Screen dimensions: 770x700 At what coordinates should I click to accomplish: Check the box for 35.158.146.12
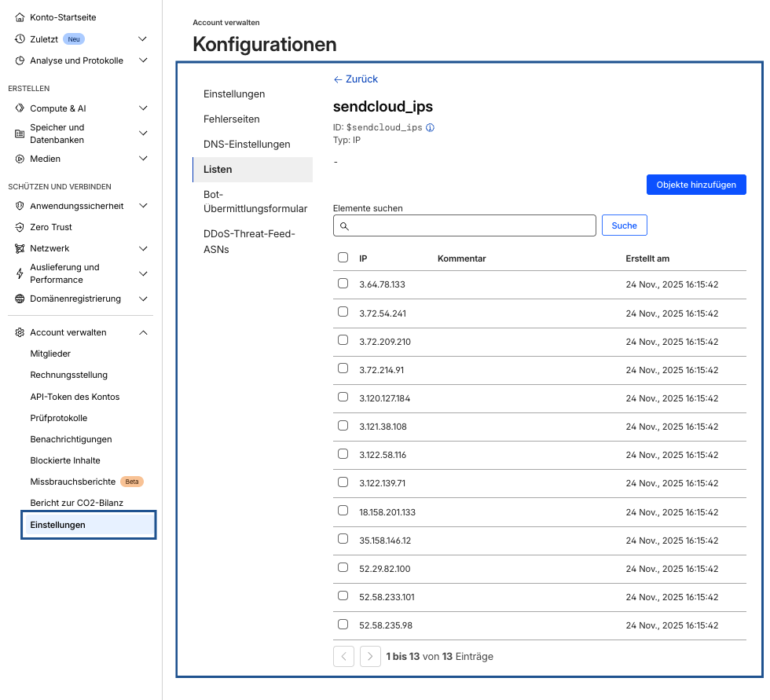(x=343, y=539)
